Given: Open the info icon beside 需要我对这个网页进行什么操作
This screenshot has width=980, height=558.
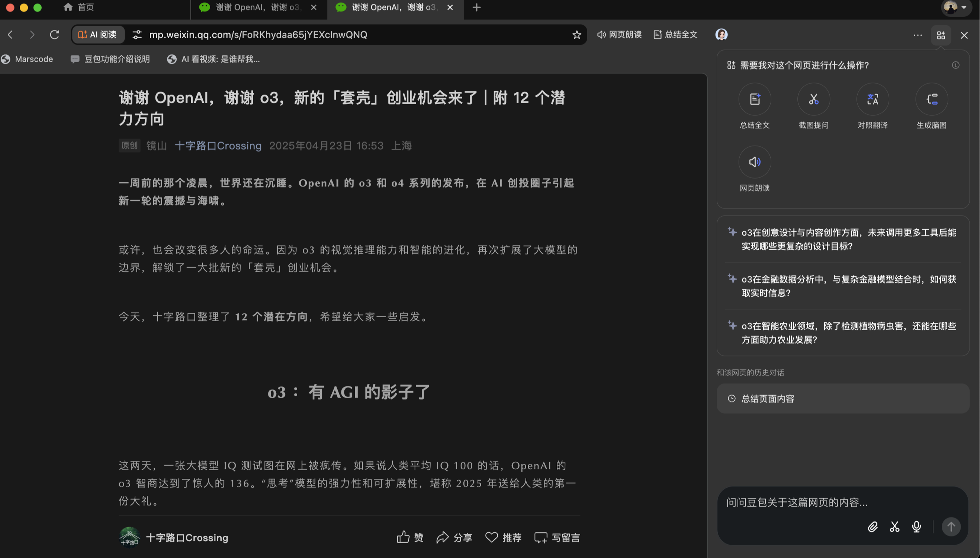Looking at the screenshot, I should 955,65.
